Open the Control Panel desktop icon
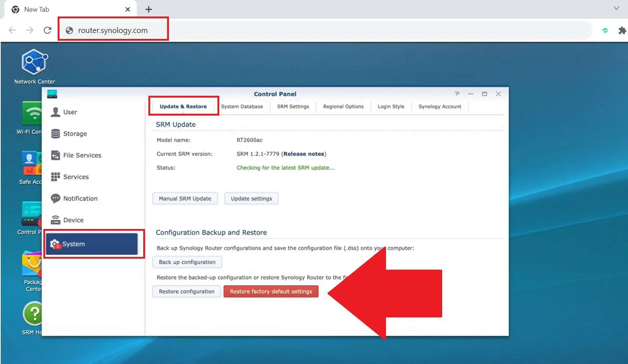628x364 pixels. pos(31,218)
